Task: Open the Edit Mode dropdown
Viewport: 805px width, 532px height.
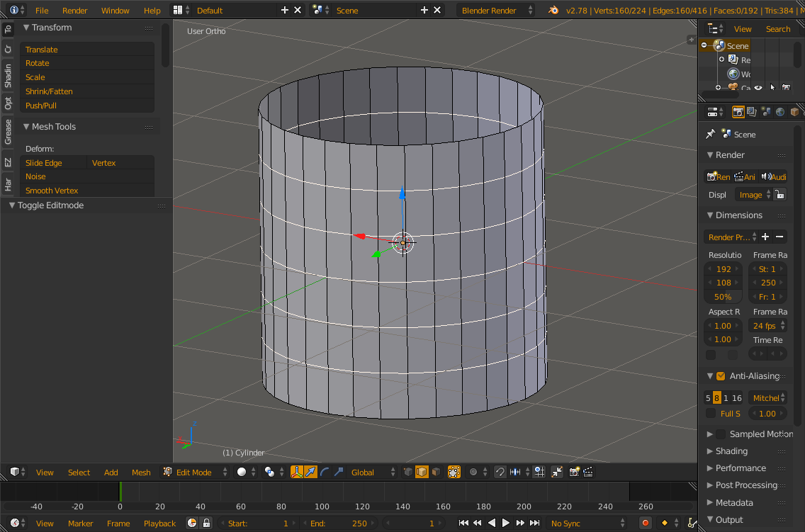Action: pos(195,472)
